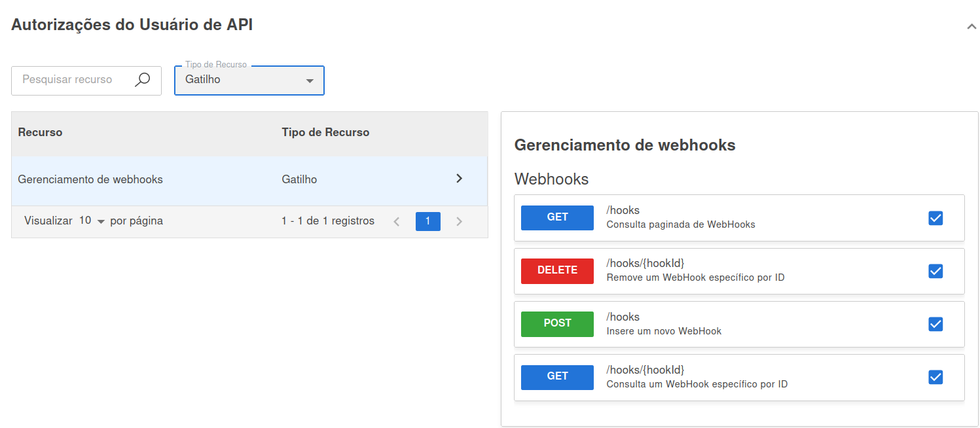Click the POST badge for /hooks
Image resolution: width=980 pixels, height=428 pixels.
point(557,323)
